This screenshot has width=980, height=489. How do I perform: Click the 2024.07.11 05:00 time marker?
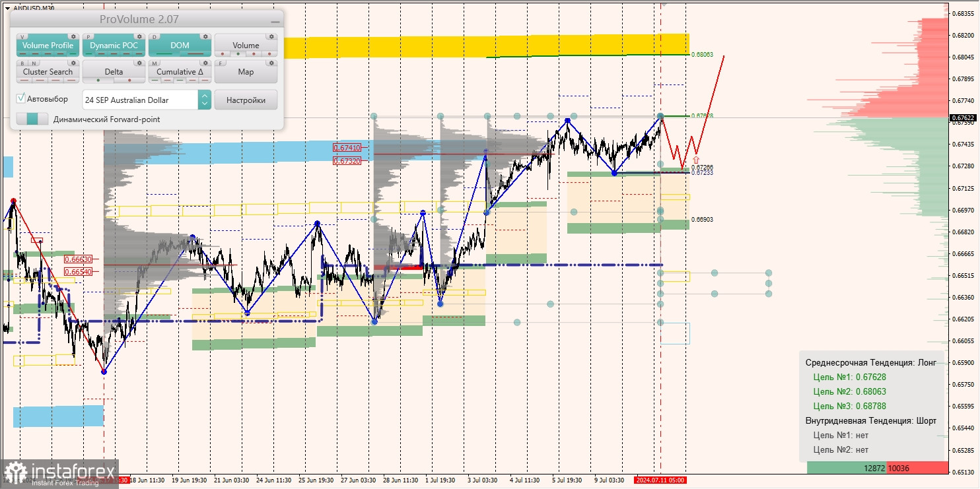click(660, 480)
